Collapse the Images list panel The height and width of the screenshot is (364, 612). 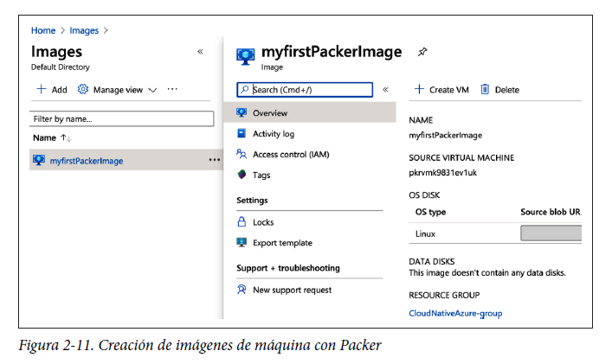click(x=200, y=52)
